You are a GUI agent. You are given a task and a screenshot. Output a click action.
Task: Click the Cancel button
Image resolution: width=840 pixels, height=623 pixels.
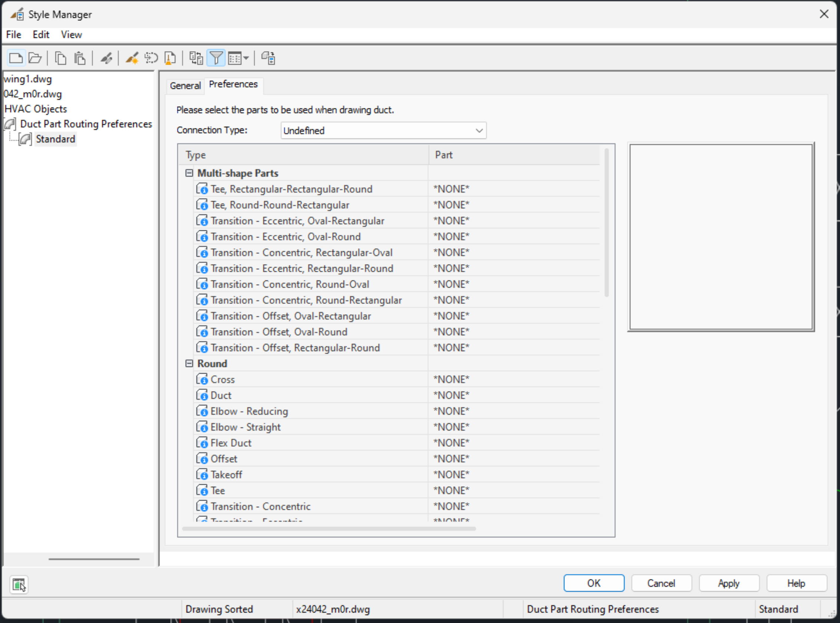coord(661,583)
